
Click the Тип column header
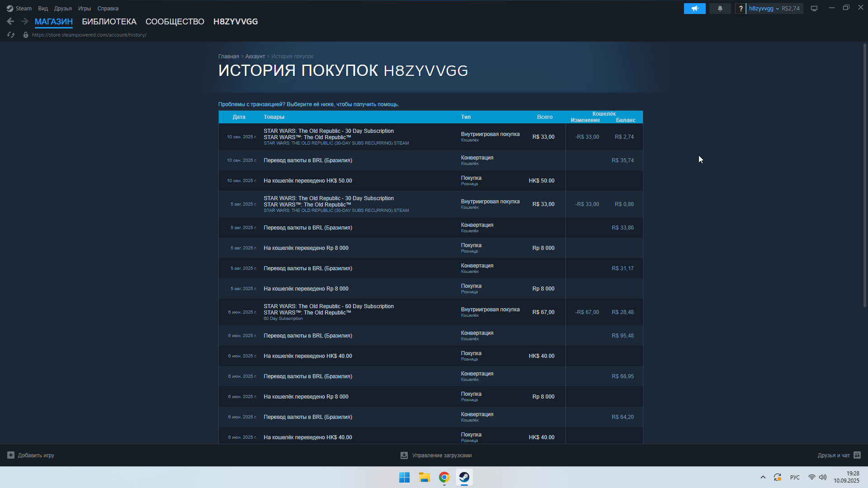point(466,117)
